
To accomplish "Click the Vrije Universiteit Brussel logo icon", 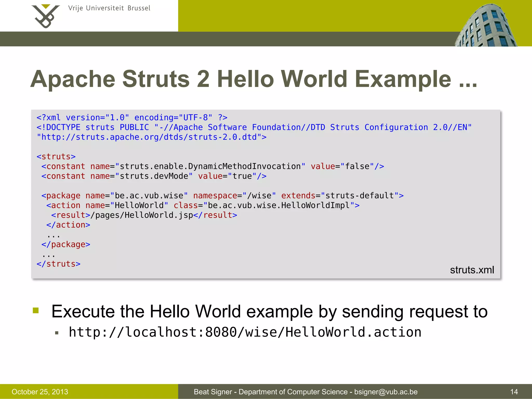I will click(x=46, y=16).
